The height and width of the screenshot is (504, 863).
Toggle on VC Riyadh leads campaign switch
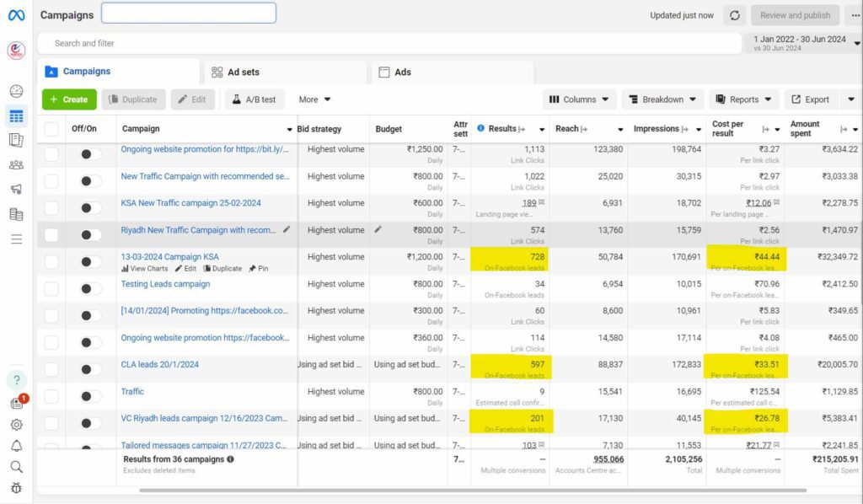[x=91, y=424]
